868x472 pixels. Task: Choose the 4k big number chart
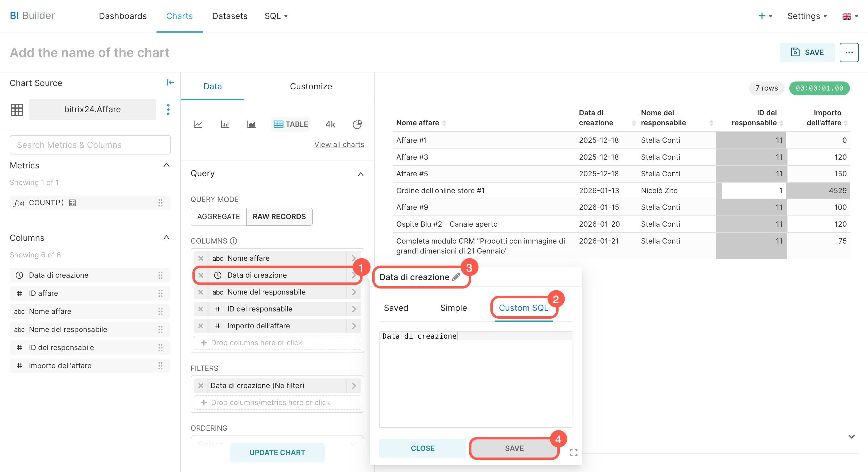[330, 124]
